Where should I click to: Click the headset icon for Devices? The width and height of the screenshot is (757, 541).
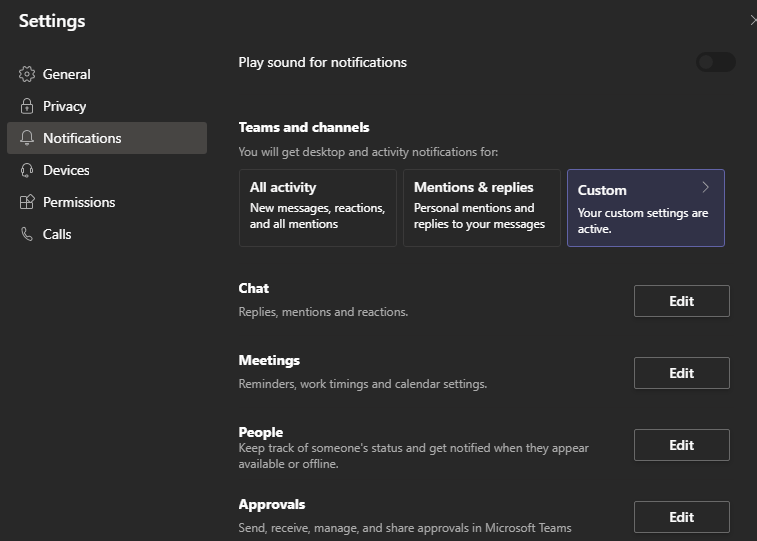coord(27,170)
